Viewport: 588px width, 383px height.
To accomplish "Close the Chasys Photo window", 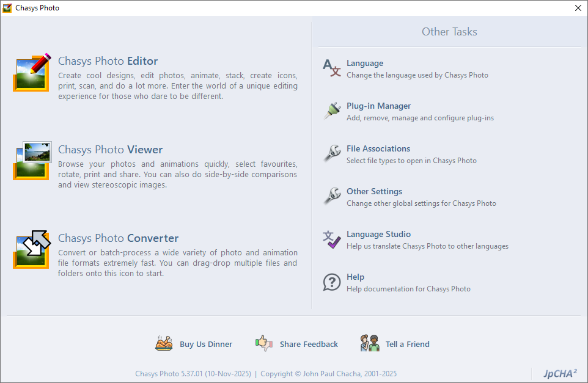I will (578, 8).
